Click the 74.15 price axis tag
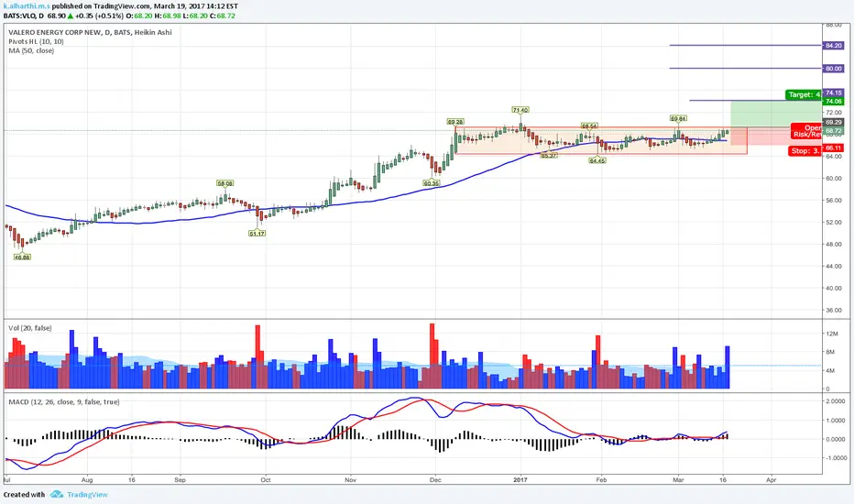The width and height of the screenshot is (854, 504). tap(833, 93)
